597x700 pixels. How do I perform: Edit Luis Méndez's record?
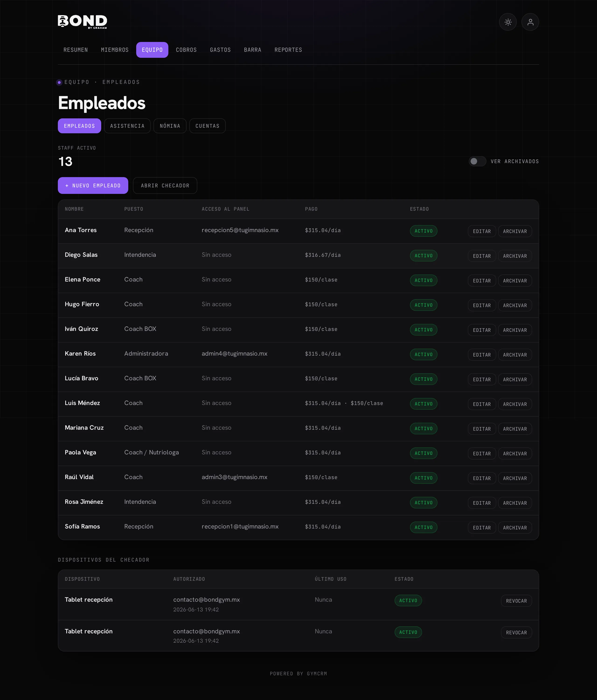pyautogui.click(x=482, y=404)
